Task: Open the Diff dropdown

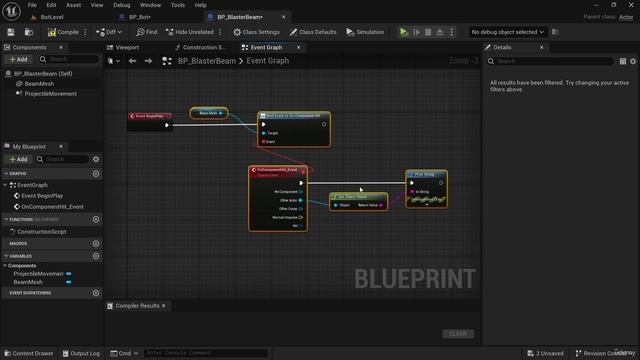Action: click(x=109, y=32)
